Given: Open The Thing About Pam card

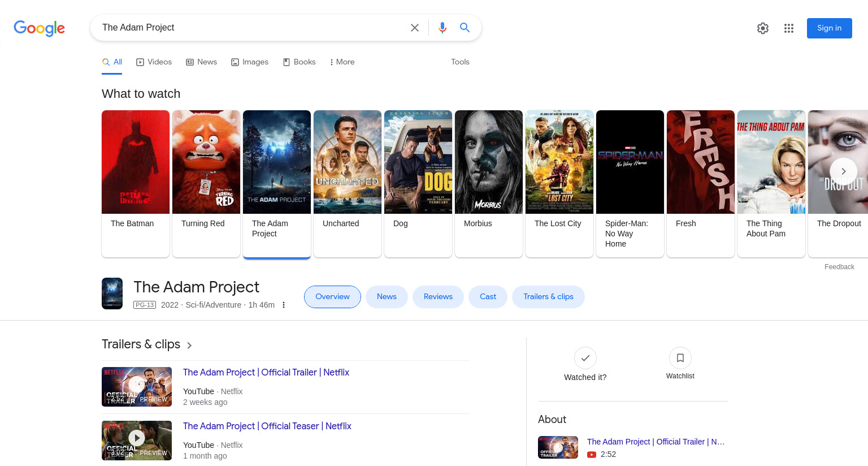Looking at the screenshot, I should (771, 184).
